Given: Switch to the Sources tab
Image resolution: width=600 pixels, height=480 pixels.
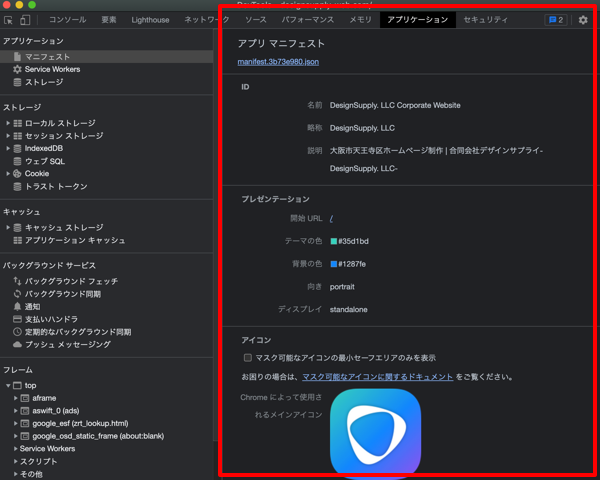Looking at the screenshot, I should pos(256,20).
